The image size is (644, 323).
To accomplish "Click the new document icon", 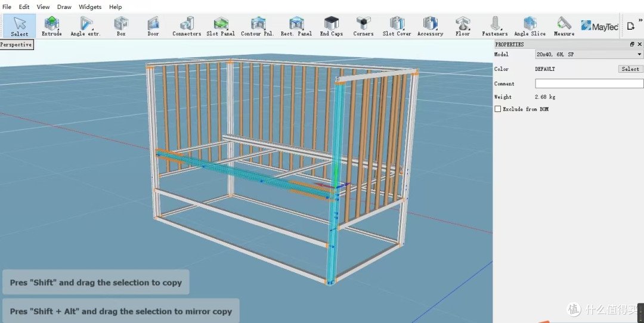I will [630, 26].
